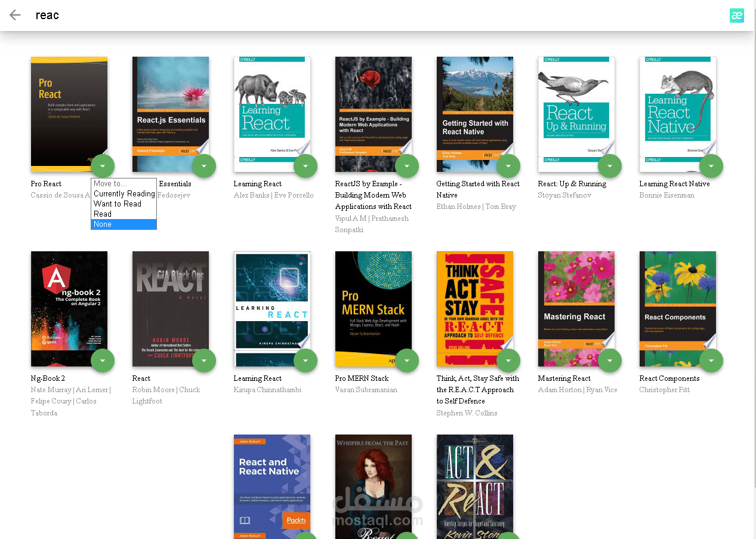The image size is (756, 539).
Task: Click the "Learning React Native" title text
Action: (675, 184)
